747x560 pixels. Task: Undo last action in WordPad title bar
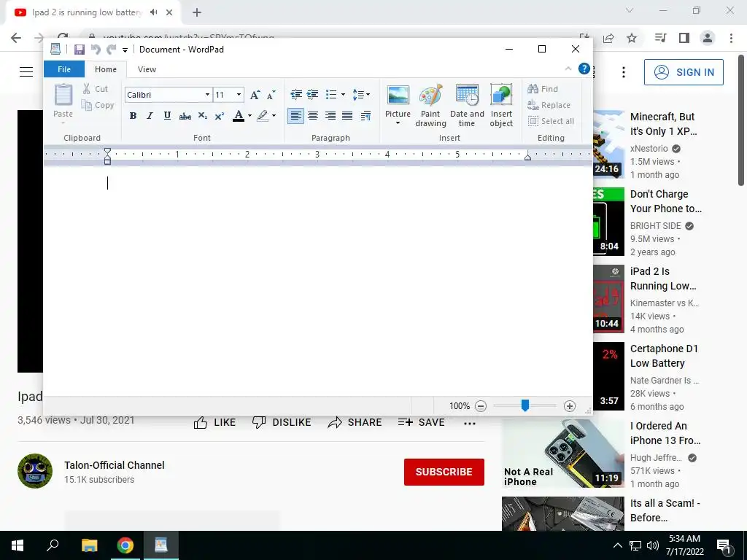(x=96, y=50)
